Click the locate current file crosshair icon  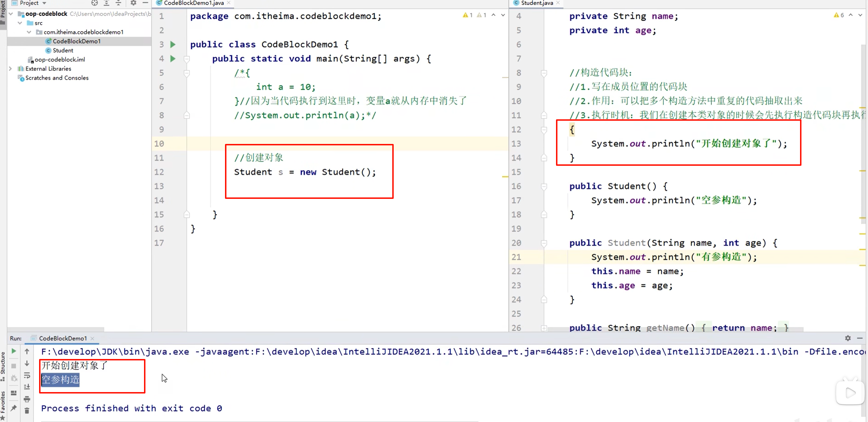click(x=94, y=3)
